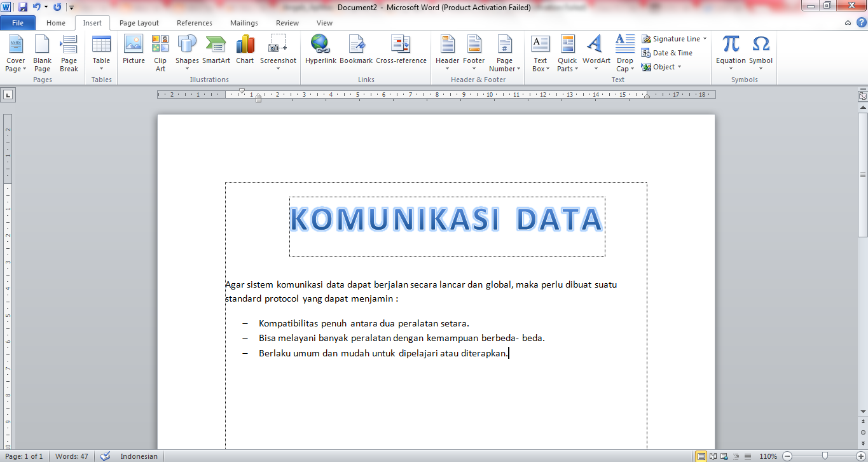The width and height of the screenshot is (868, 462).
Task: Switch to Full Screen Reading view
Action: click(713, 456)
